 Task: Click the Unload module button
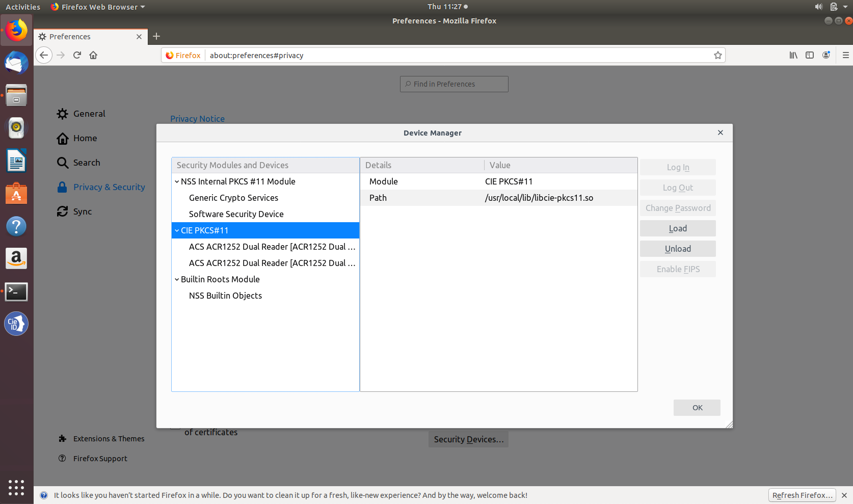(678, 249)
